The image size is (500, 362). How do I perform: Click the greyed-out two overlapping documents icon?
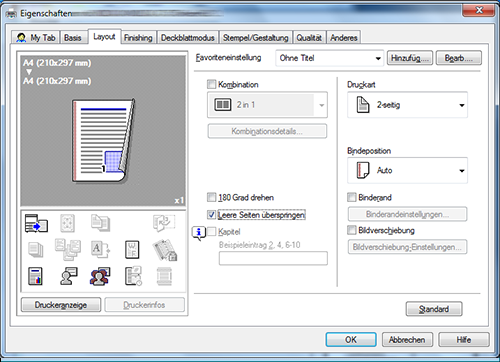coord(100,223)
